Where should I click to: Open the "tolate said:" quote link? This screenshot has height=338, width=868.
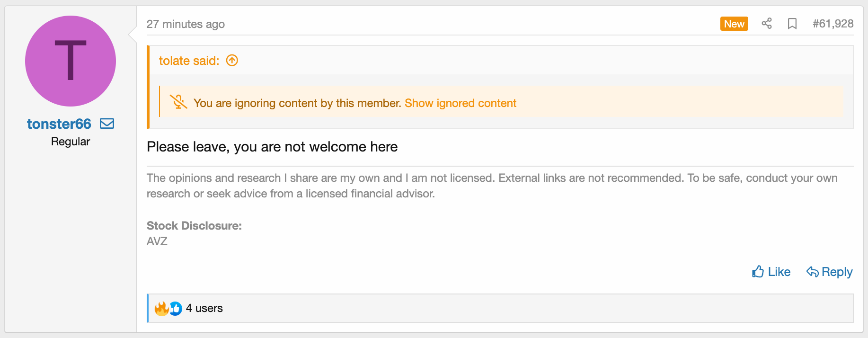coord(189,61)
